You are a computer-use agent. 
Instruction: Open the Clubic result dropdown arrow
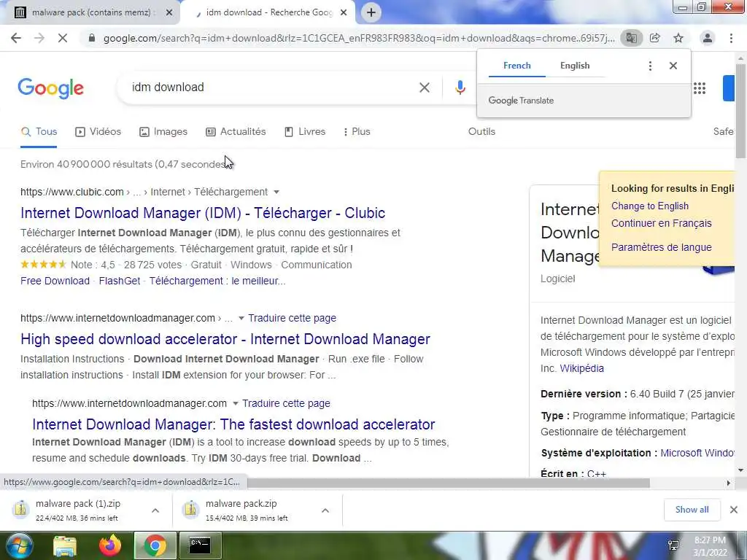(276, 192)
